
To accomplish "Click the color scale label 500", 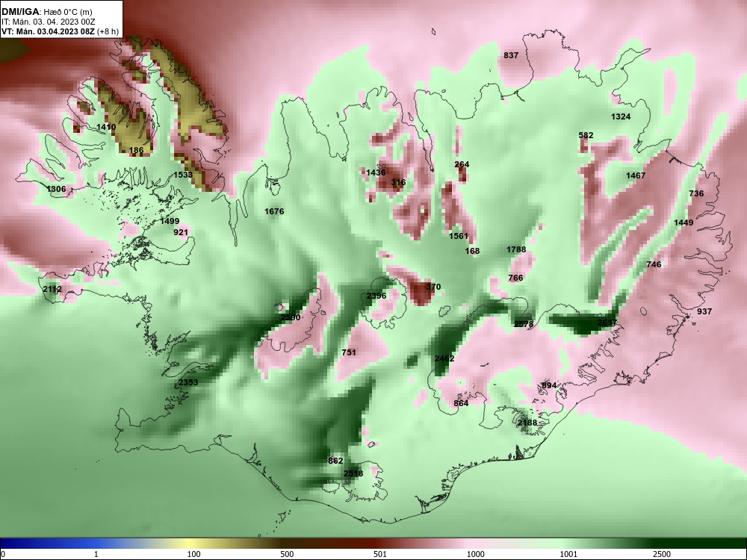I will coord(287,554).
